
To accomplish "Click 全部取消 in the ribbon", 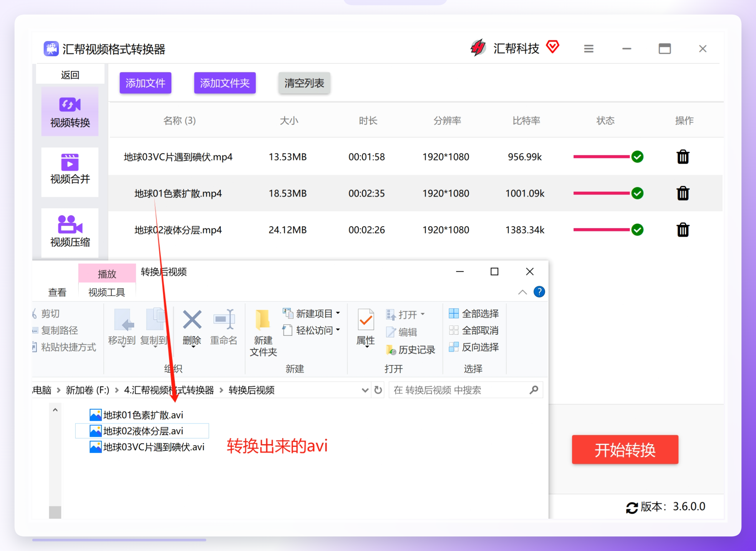I will point(474,330).
